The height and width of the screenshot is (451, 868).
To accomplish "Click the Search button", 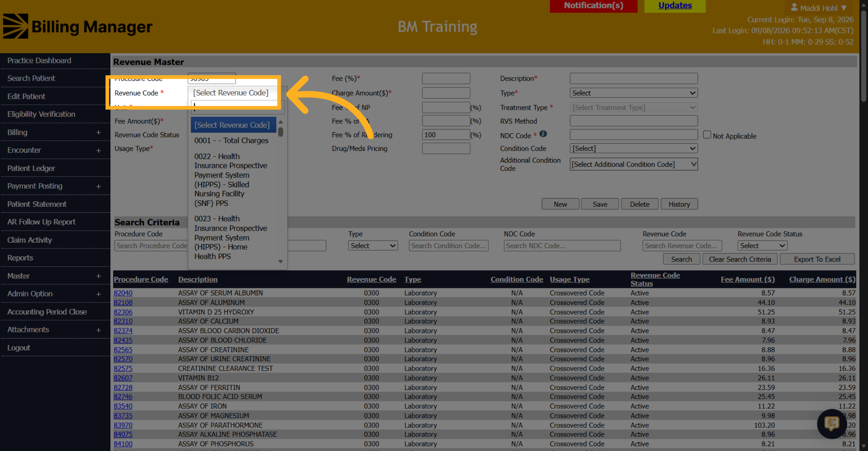I will pyautogui.click(x=681, y=259).
